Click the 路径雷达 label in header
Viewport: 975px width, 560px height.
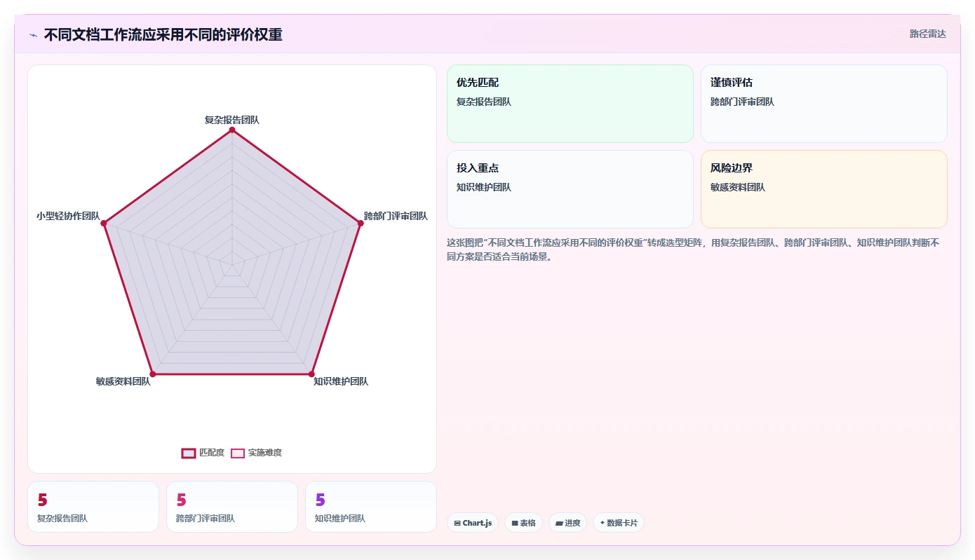[x=928, y=34]
